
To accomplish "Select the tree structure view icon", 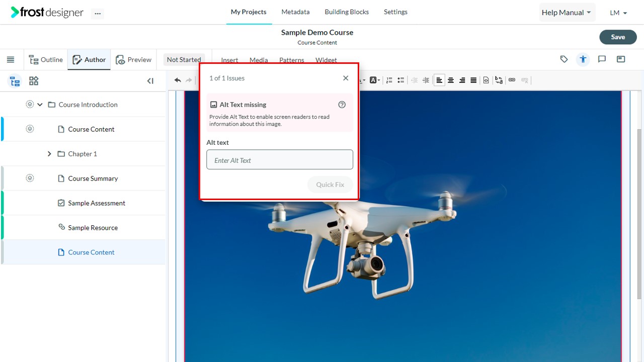I will click(x=15, y=81).
